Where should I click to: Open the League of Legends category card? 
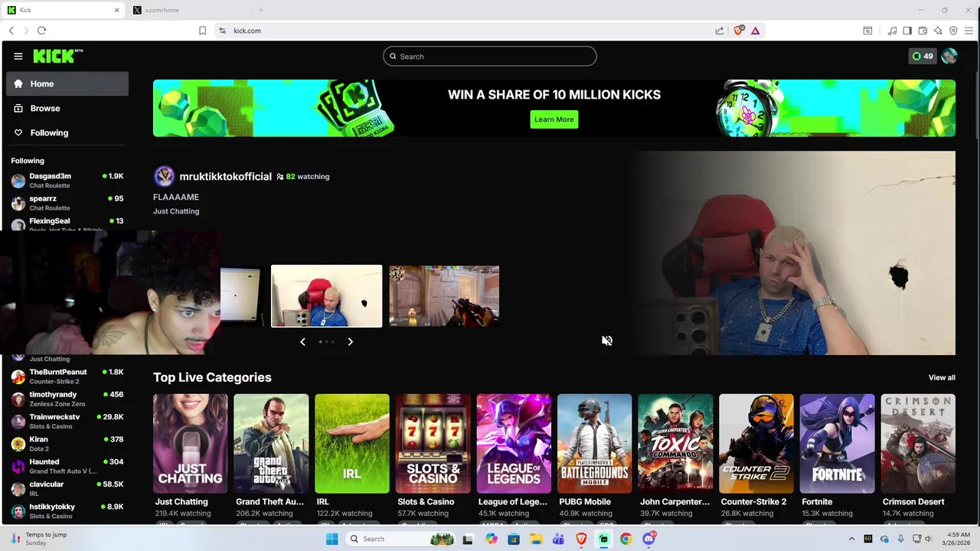[514, 444]
